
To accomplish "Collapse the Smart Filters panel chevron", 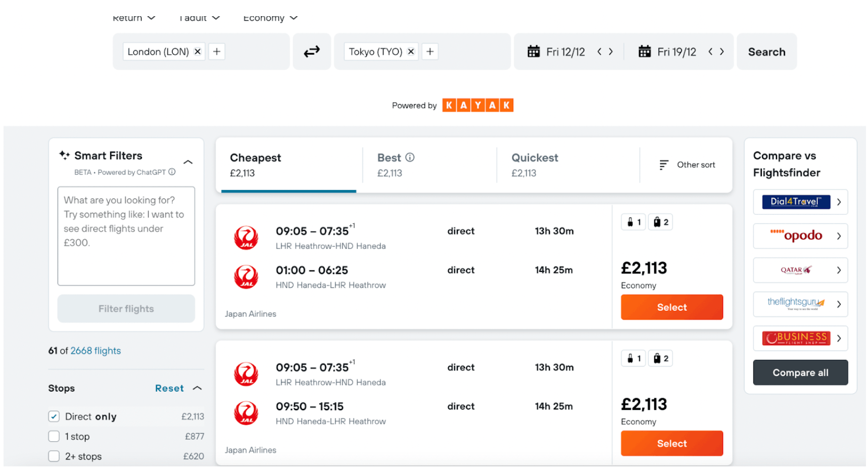I will click(188, 162).
